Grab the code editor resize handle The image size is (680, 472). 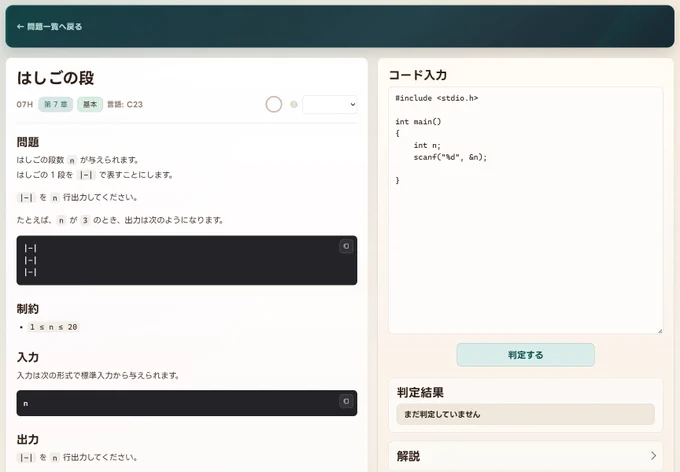(x=660, y=331)
